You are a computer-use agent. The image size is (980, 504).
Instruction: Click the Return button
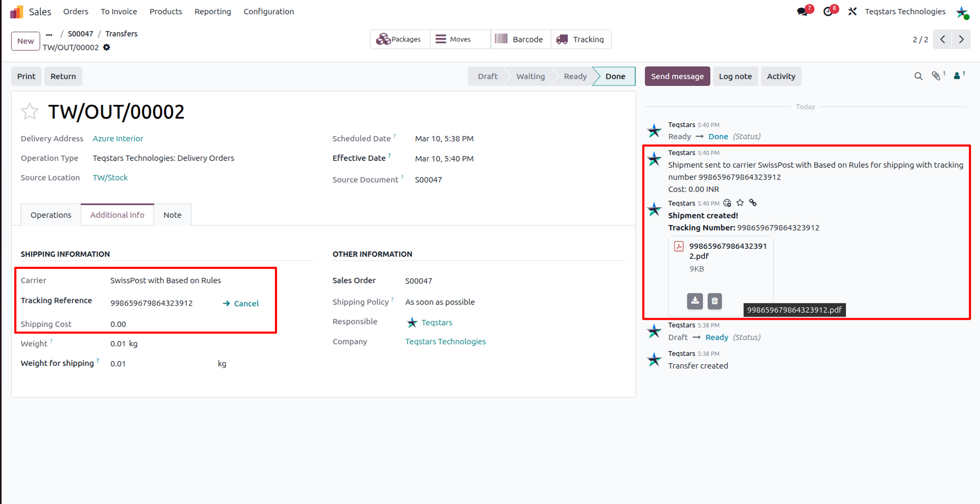[x=63, y=76]
